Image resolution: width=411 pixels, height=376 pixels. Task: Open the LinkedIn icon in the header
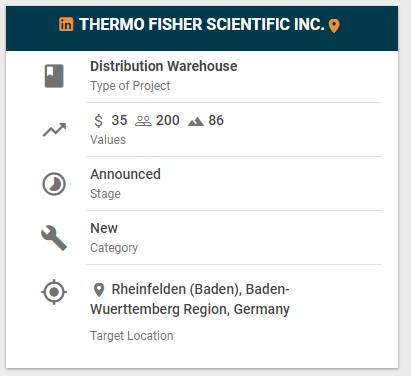coord(66,24)
